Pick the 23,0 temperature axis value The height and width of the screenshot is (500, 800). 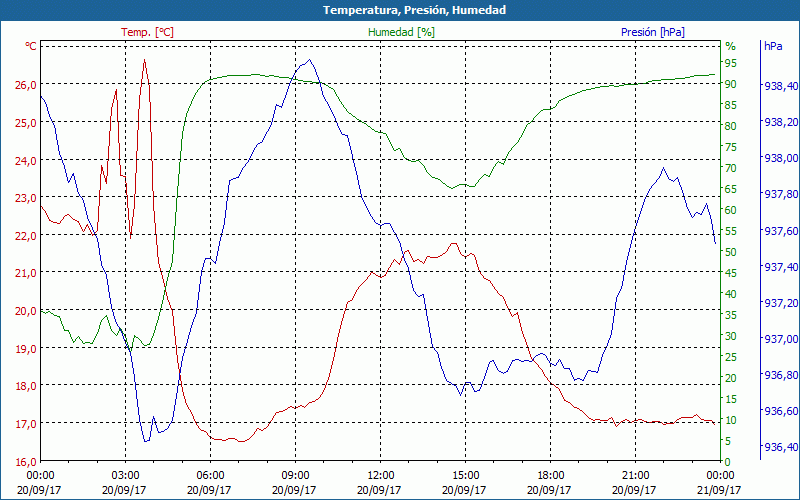tap(25, 198)
